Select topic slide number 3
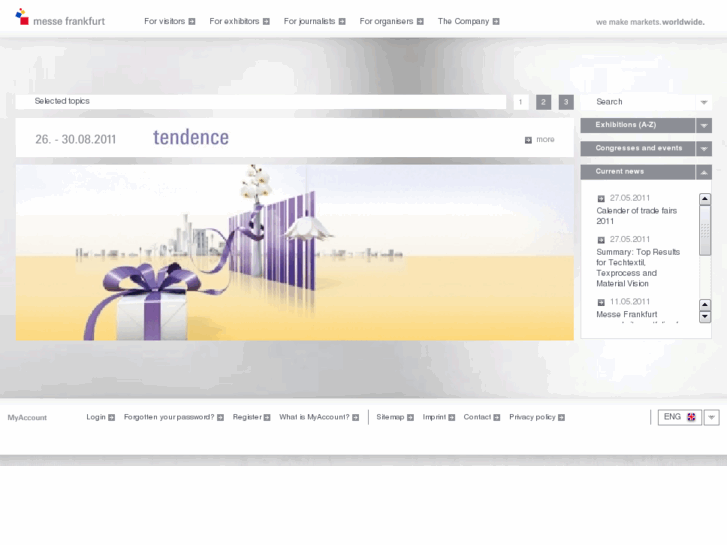727x545 pixels. pos(566,102)
